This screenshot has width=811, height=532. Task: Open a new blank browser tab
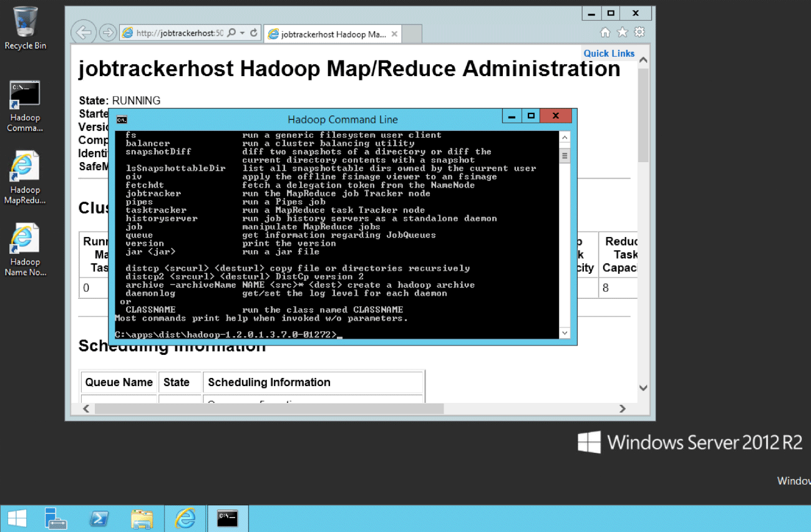412,34
